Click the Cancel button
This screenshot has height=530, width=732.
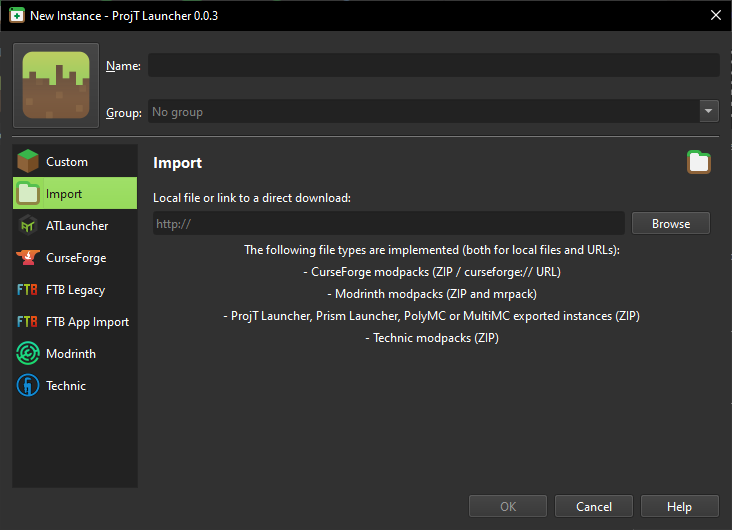(594, 507)
